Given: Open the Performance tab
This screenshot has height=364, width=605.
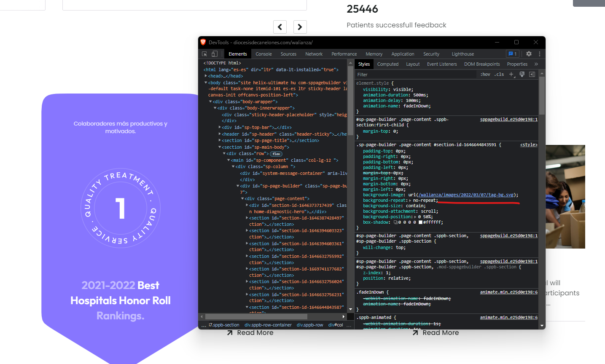Looking at the screenshot, I should (344, 54).
